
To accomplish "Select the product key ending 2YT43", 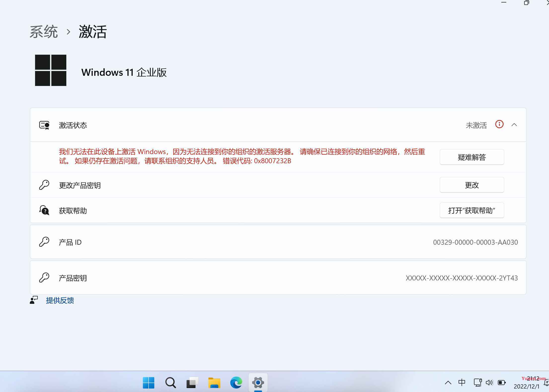I will [x=462, y=278].
